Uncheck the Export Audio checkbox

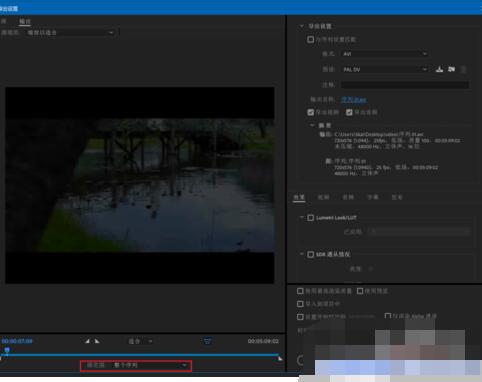349,112
